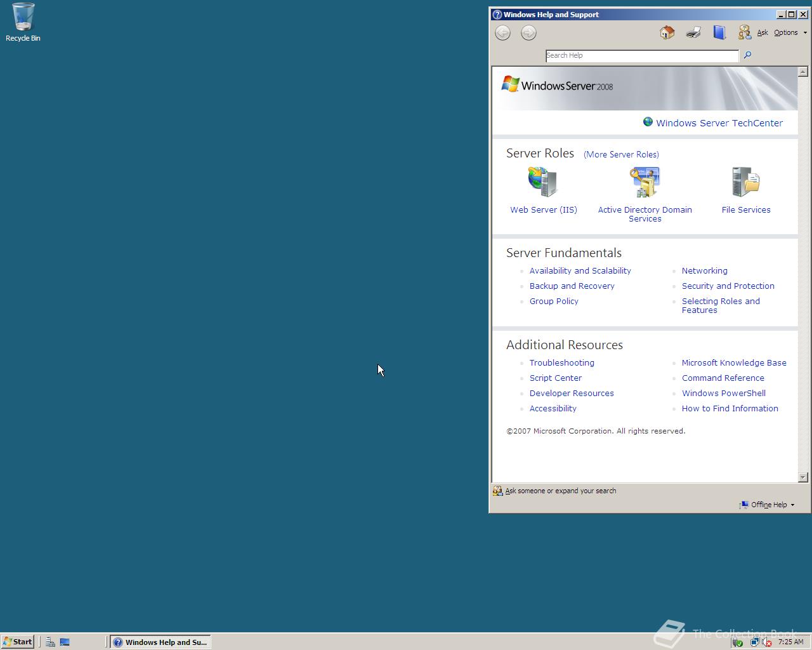This screenshot has height=650, width=812.
Task: Open the Start menu
Action: [x=17, y=642]
